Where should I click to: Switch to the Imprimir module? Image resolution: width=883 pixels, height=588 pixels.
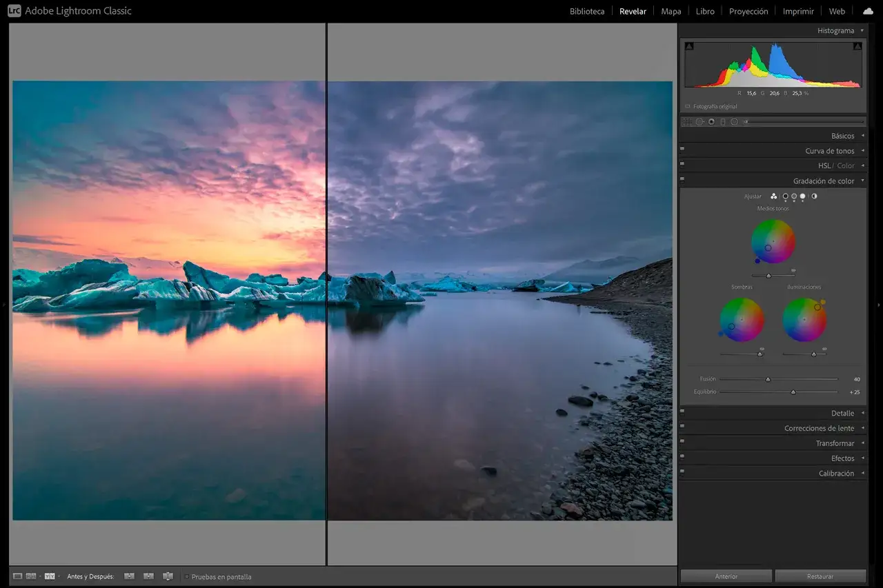(x=798, y=11)
